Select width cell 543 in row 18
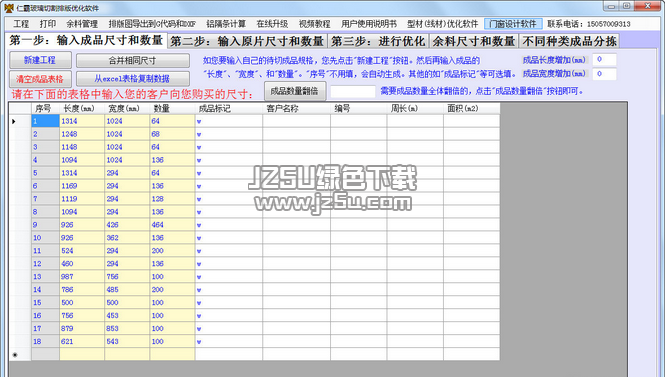The image size is (666, 377). (127, 341)
